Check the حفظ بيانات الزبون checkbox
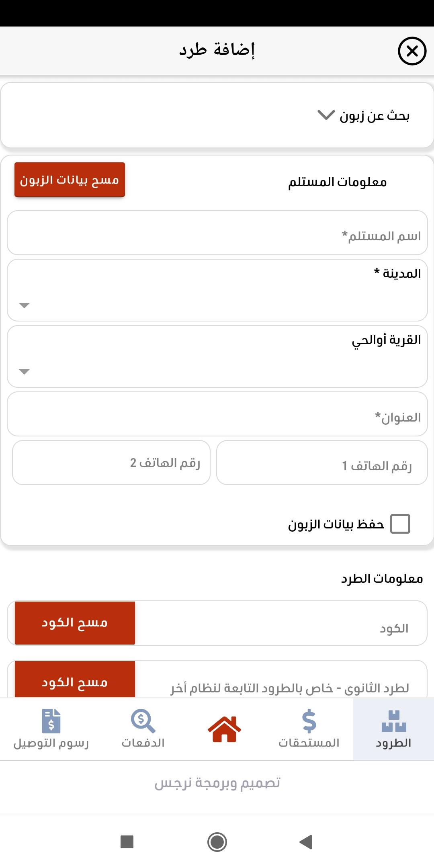Viewport: 434px width, 868px height. coord(400,524)
